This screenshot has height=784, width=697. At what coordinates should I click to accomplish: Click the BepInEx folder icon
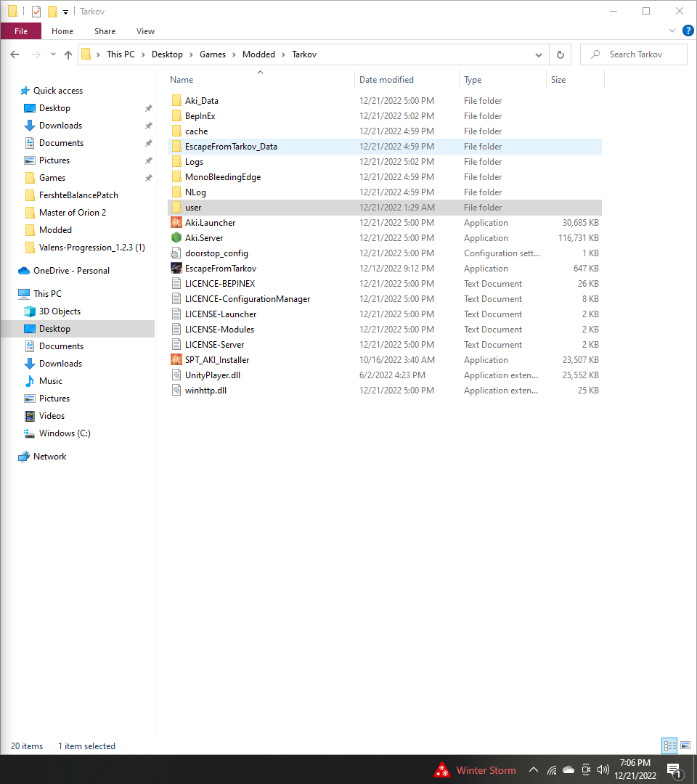click(x=176, y=116)
